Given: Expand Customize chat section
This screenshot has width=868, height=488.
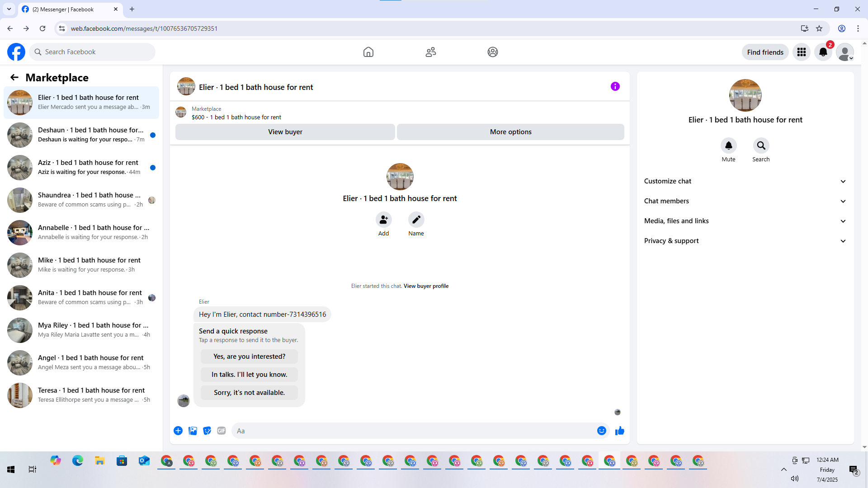Looking at the screenshot, I should (745, 181).
